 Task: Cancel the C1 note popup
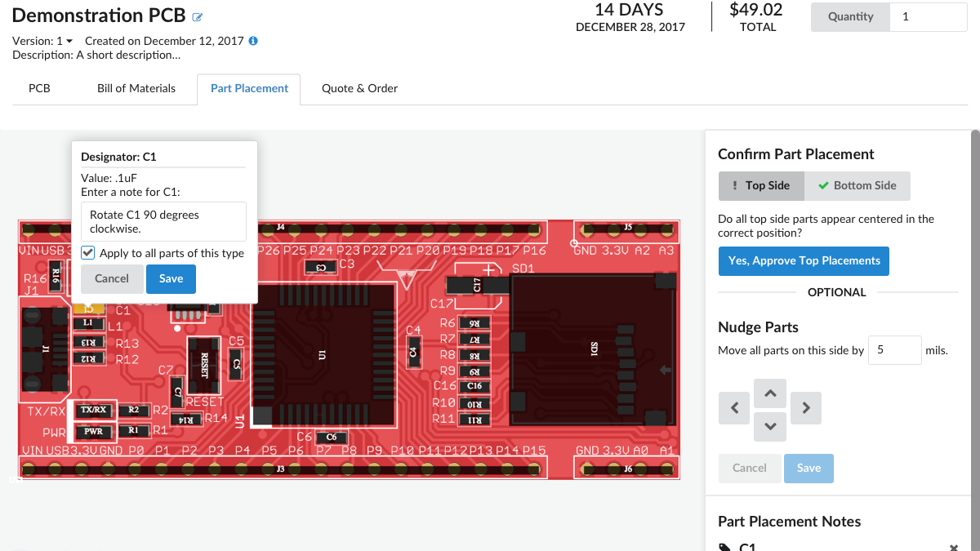pyautogui.click(x=112, y=278)
